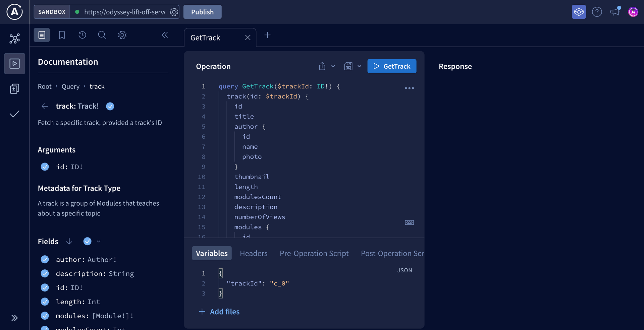Publish the sandbox schema
The height and width of the screenshot is (330, 644).
(x=202, y=12)
